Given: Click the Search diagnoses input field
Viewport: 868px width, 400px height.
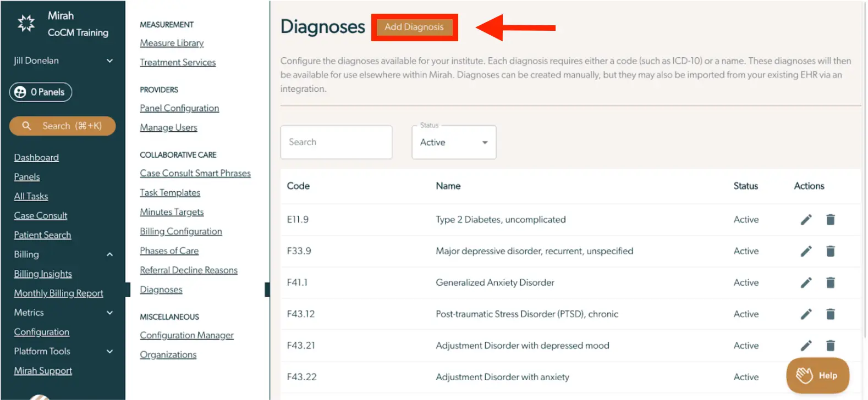Looking at the screenshot, I should click(x=336, y=142).
